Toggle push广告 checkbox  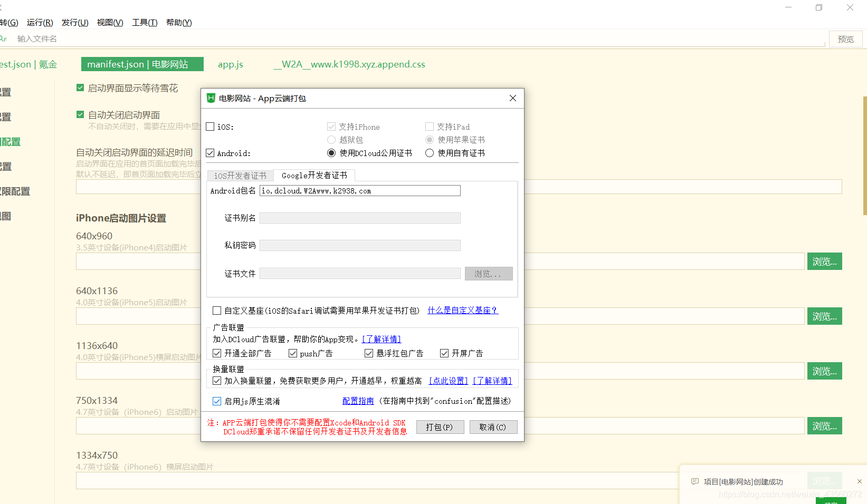[293, 353]
